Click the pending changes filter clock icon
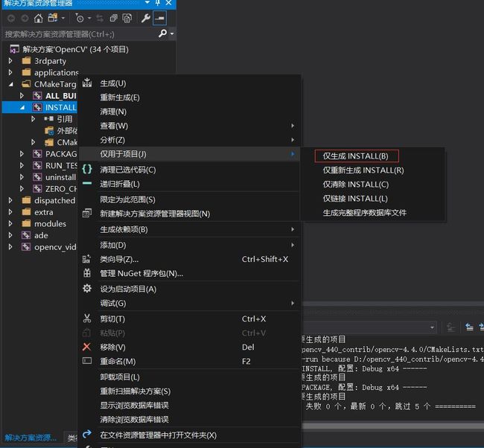This screenshot has width=484, height=448. (x=80, y=18)
